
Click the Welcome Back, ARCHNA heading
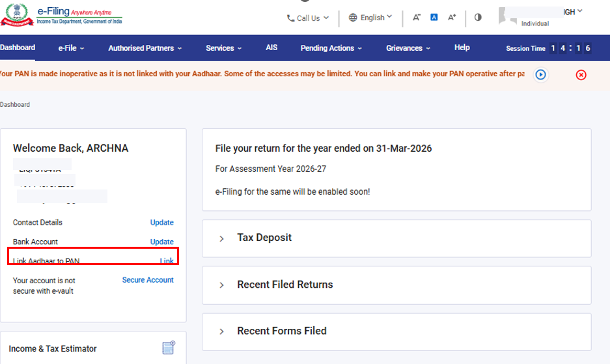pos(70,148)
